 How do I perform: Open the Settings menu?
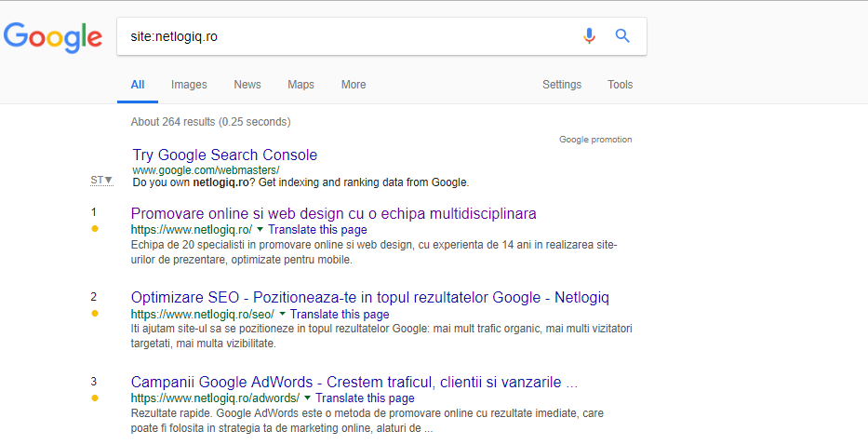click(x=562, y=85)
